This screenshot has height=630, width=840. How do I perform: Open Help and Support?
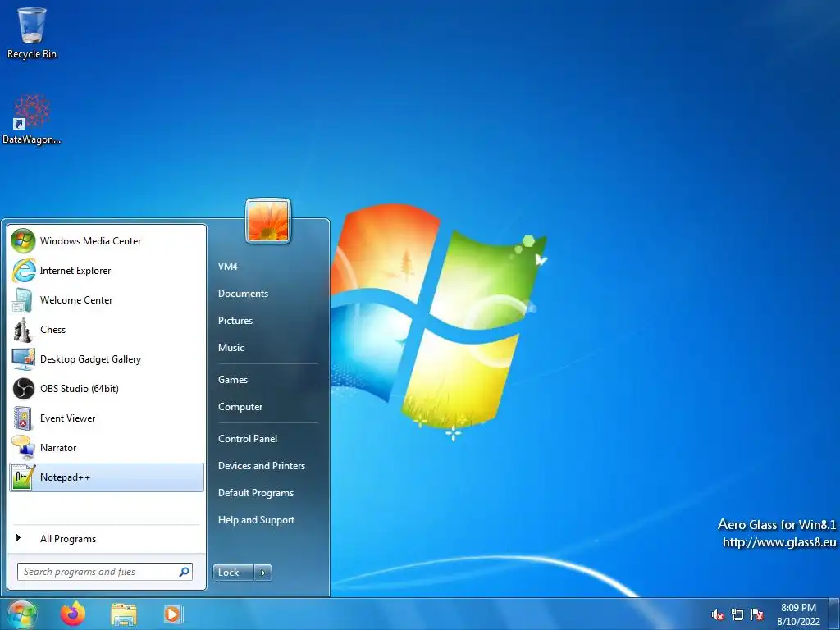256,519
